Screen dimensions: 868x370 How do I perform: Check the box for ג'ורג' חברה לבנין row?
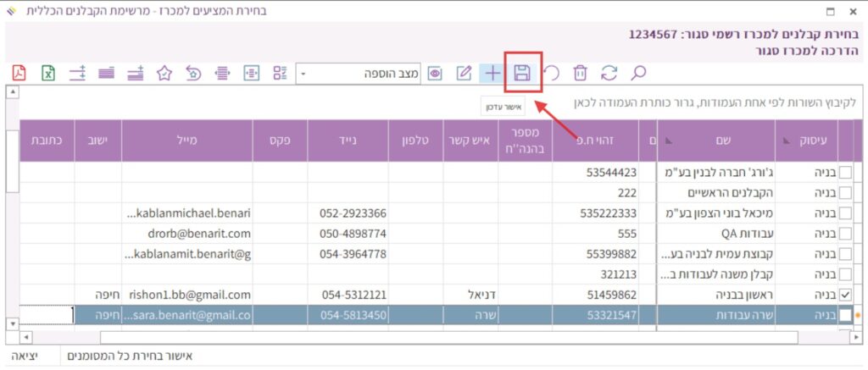[x=845, y=174]
